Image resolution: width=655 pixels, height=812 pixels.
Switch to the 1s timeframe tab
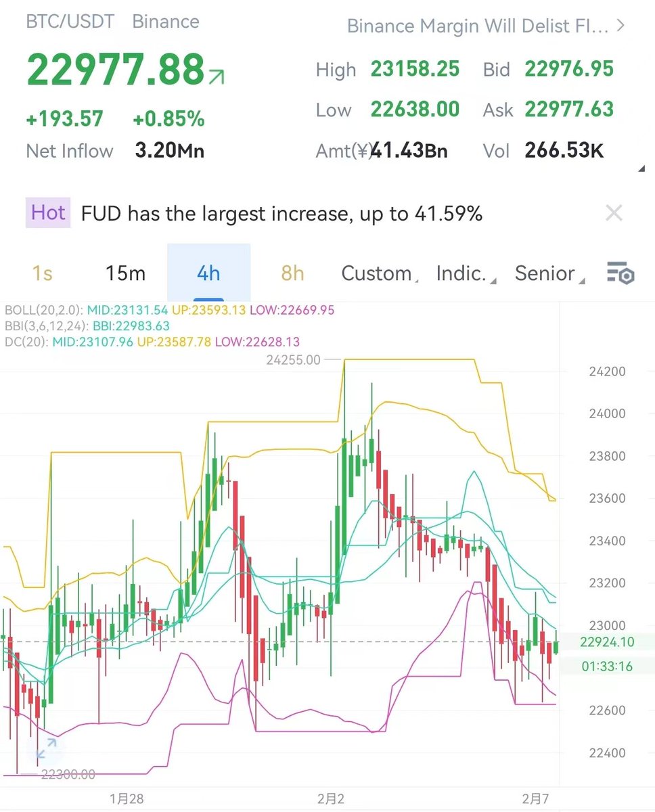click(43, 273)
